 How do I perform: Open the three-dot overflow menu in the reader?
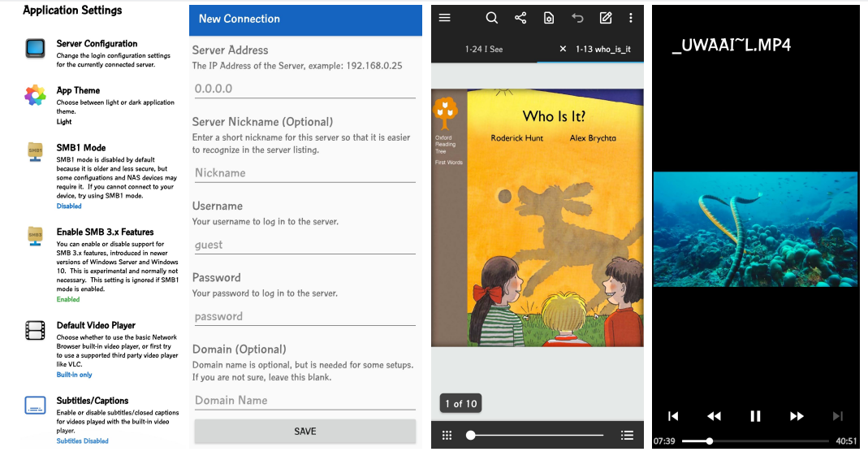(631, 18)
